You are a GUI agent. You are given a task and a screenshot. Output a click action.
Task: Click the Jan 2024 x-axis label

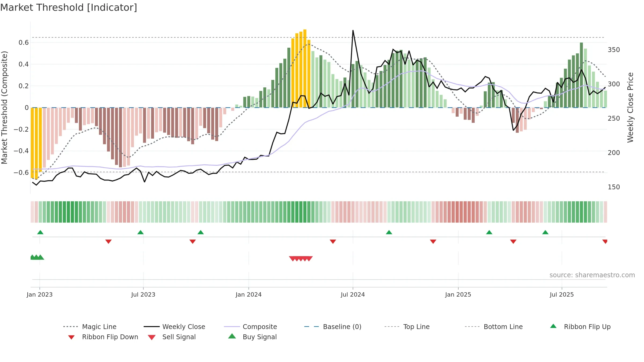(x=249, y=294)
